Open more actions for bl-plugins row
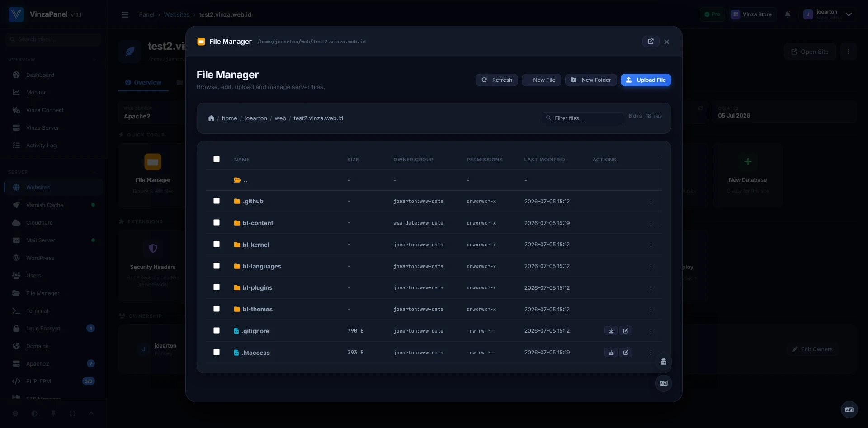The height and width of the screenshot is (428, 868). click(x=651, y=288)
